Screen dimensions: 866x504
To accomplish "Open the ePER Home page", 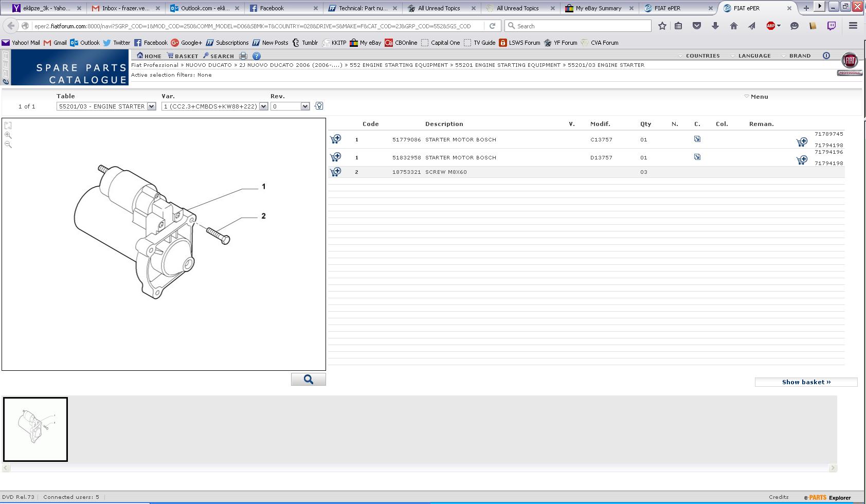I will 149,56.
